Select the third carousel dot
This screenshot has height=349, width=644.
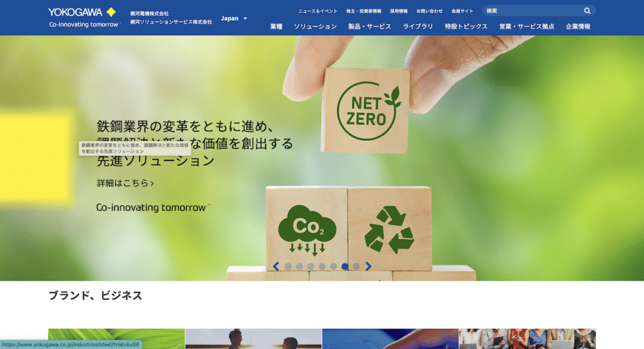311,267
